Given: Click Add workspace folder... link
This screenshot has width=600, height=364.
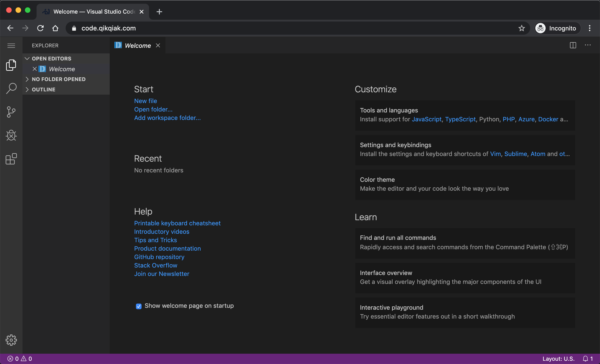Looking at the screenshot, I should (x=167, y=118).
